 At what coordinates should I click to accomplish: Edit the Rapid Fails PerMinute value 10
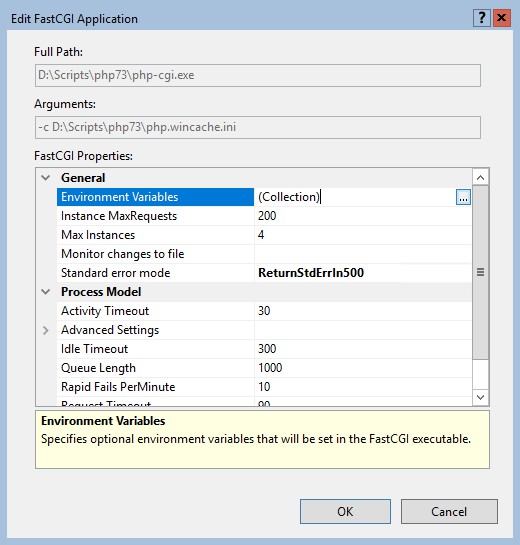[x=363, y=387]
